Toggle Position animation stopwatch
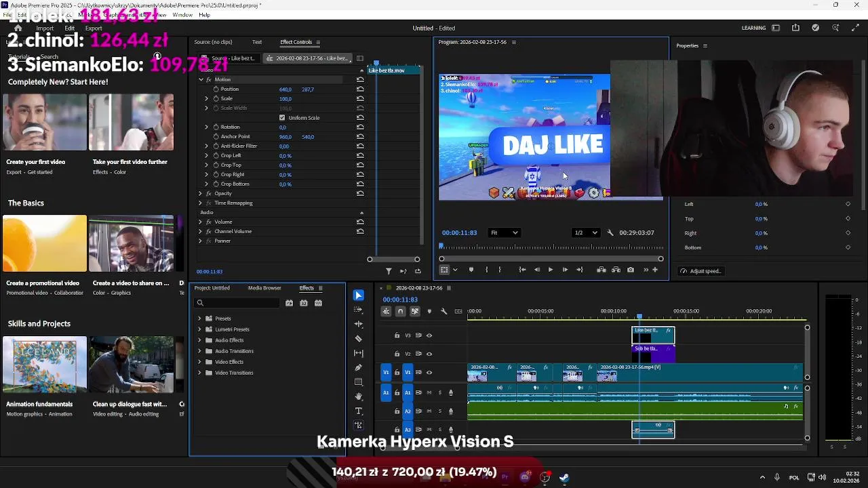Image resolution: width=868 pixels, height=488 pixels. coord(216,89)
